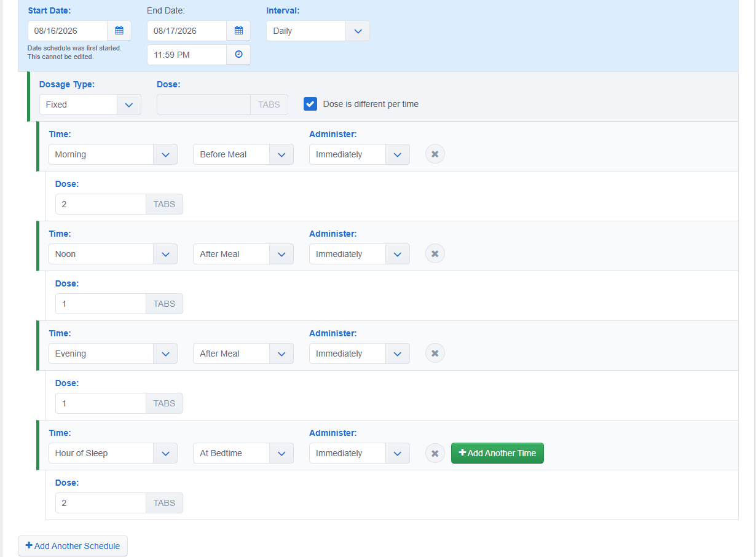Open Administer dropdown in the Evening row
The width and height of the screenshot is (756, 557).
(x=360, y=354)
